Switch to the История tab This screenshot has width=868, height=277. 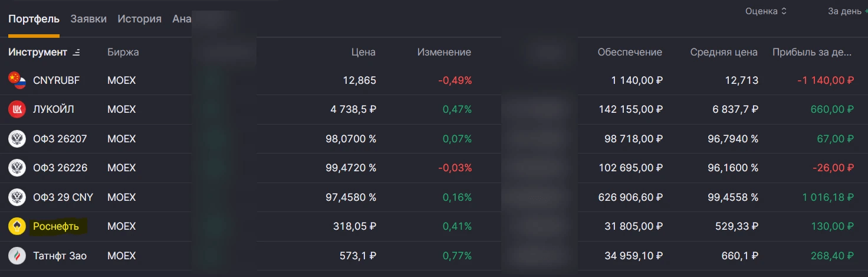tap(139, 19)
